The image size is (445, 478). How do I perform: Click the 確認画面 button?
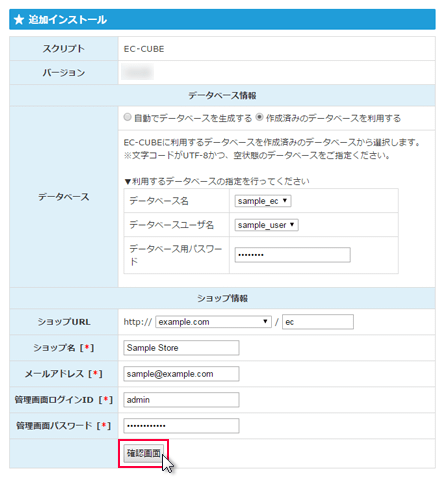point(144,453)
